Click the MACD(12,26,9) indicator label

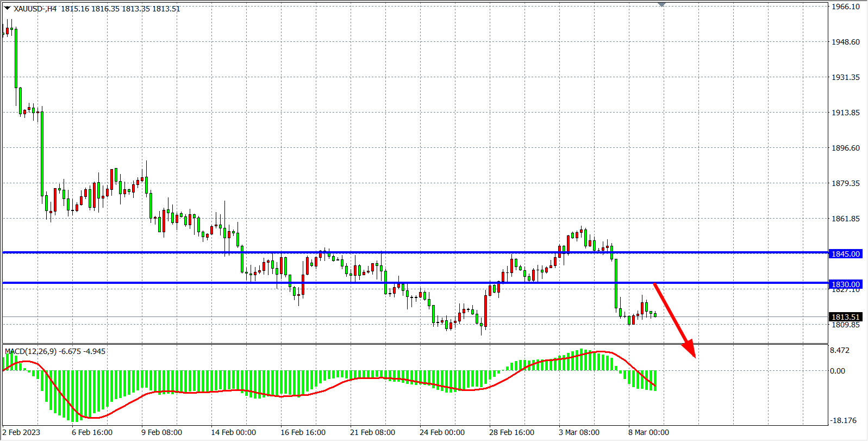tap(55, 351)
